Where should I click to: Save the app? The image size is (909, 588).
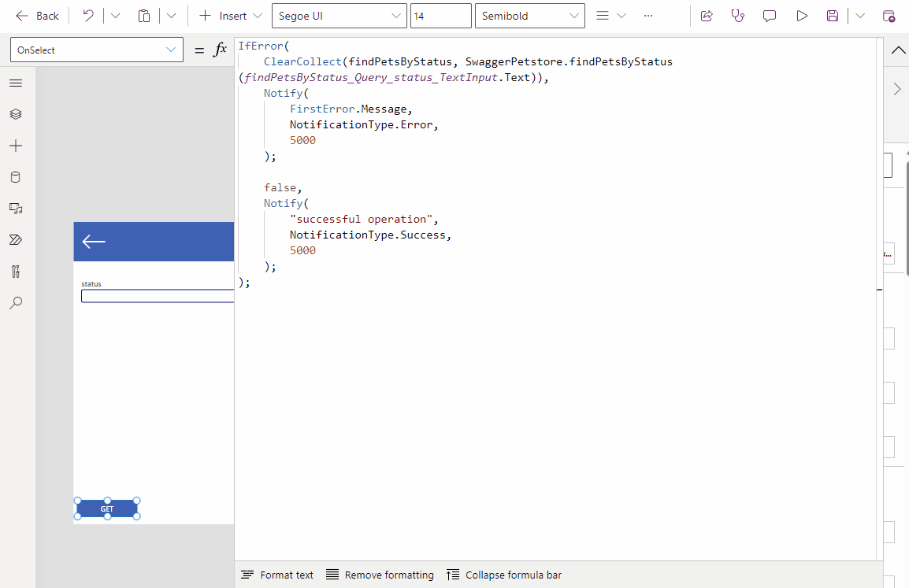coord(833,15)
